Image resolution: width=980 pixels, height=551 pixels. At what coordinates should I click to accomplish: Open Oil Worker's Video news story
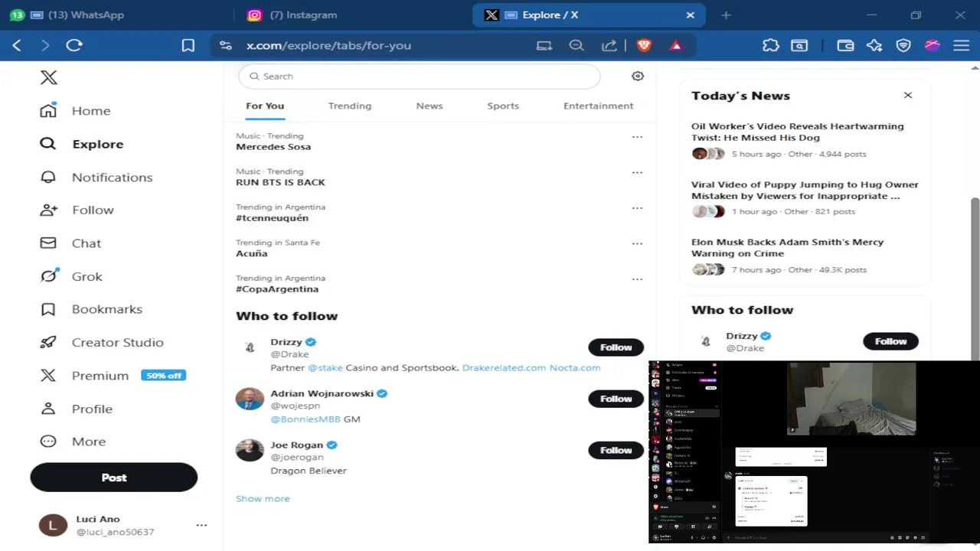coord(797,132)
